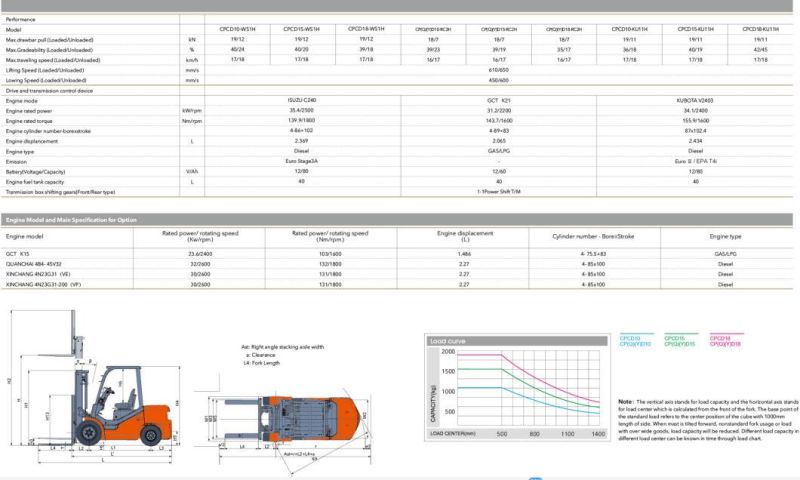Select the "Max Gradeability" row label

point(49,50)
